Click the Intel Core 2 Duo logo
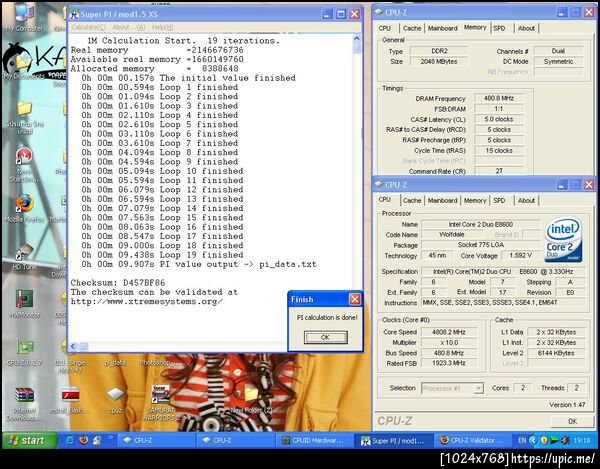 click(x=563, y=240)
